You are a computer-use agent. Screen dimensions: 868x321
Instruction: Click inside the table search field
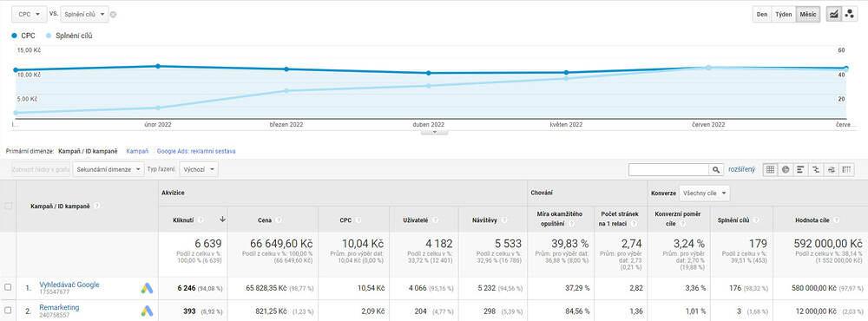click(668, 169)
